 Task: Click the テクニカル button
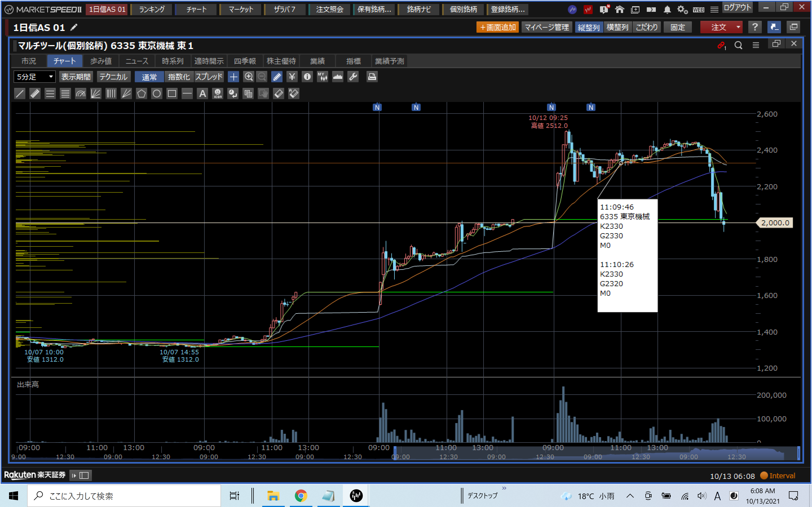click(113, 77)
